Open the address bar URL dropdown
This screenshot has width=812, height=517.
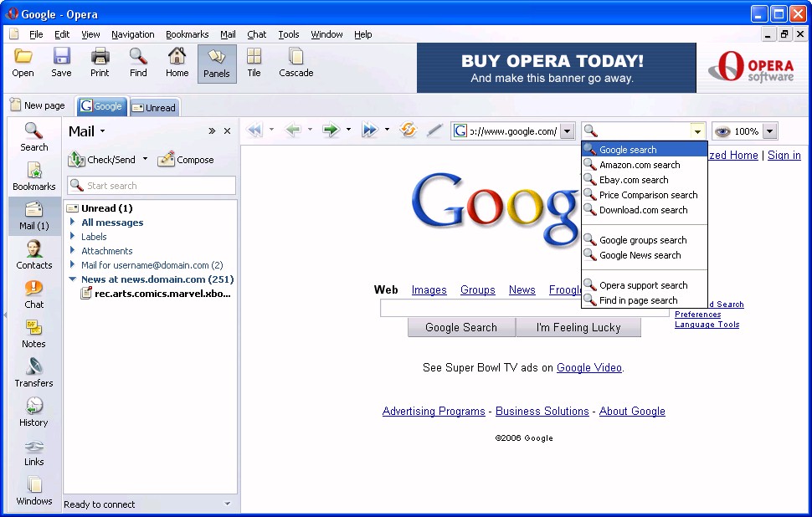[568, 131]
